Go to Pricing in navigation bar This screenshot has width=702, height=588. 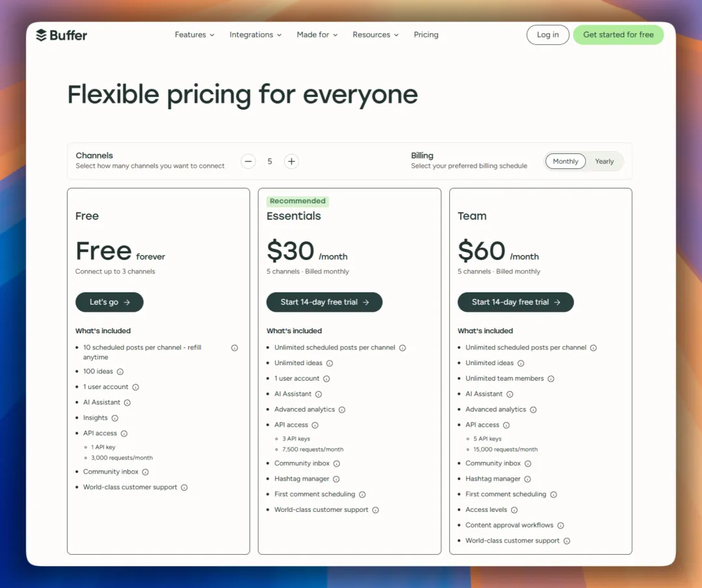tap(426, 35)
